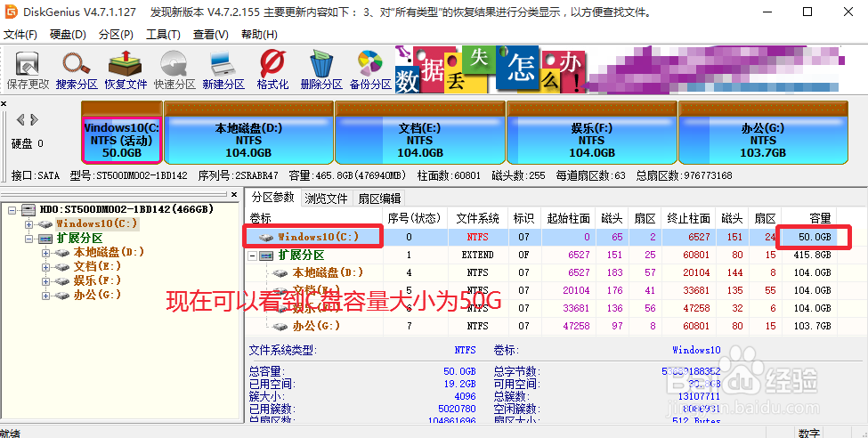868x438 pixels.
Task: Click the Delete Partition (删除分区) icon
Action: 321,70
